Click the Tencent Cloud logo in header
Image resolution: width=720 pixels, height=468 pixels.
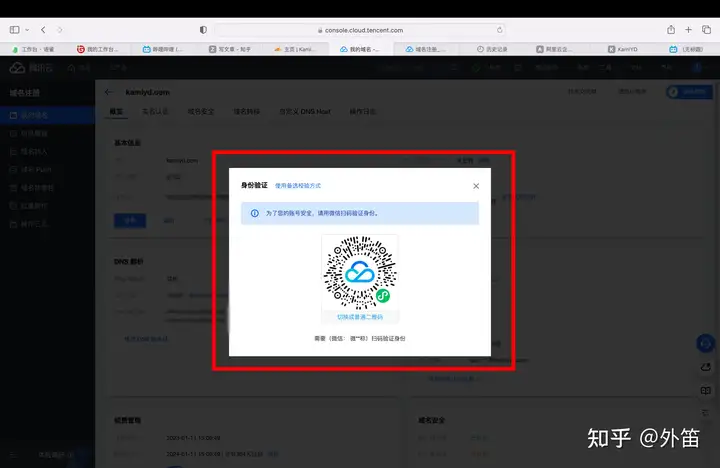tap(31, 68)
